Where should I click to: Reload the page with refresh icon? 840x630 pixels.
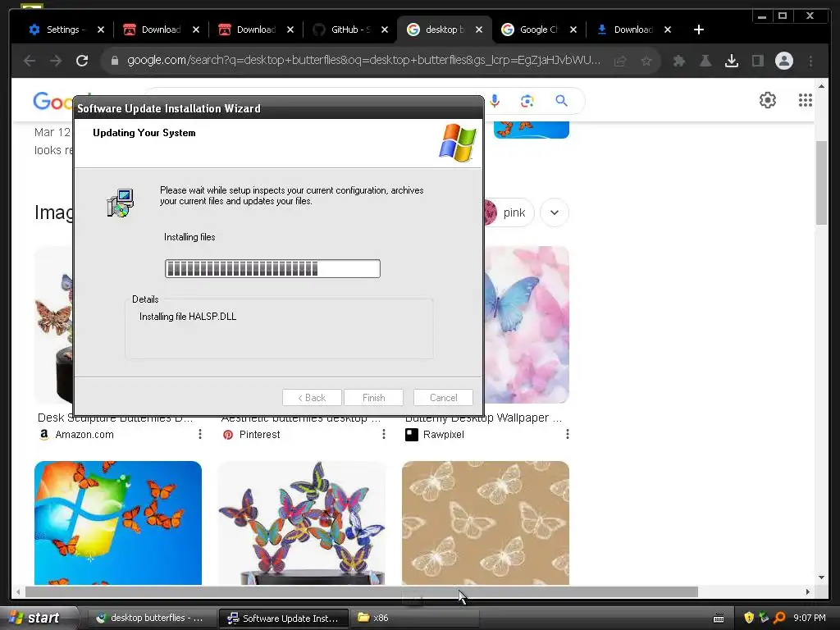(x=82, y=61)
